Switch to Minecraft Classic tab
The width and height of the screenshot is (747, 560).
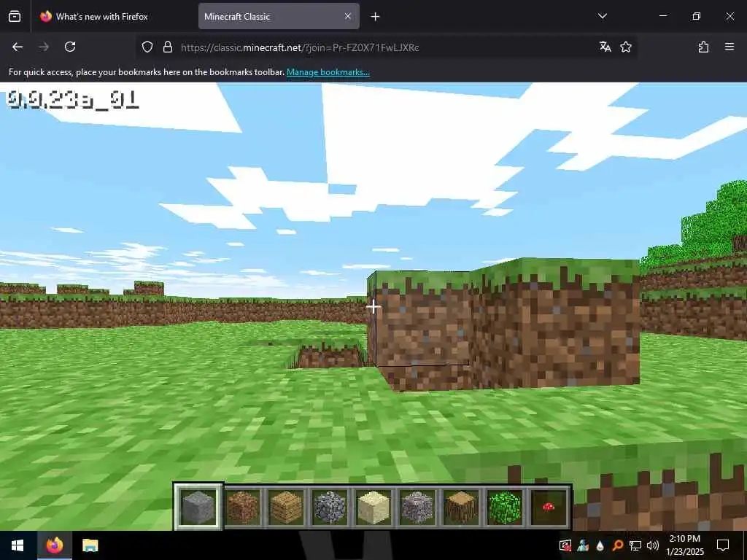(279, 17)
